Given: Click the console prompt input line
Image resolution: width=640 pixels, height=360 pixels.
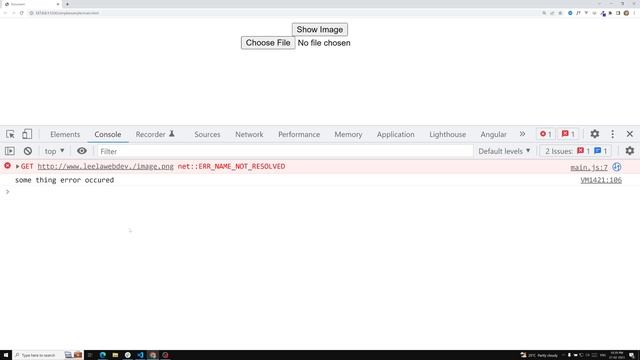Looking at the screenshot, I should (320, 192).
